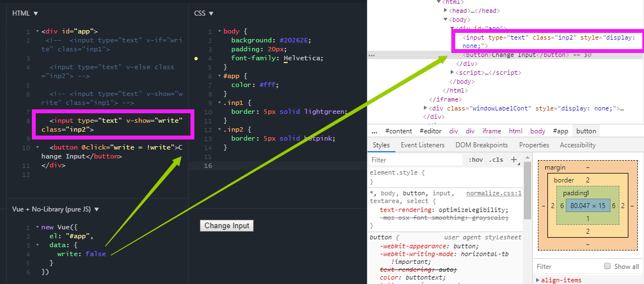The width and height of the screenshot is (644, 284).
Task: Toggle the :hov element state button
Action: pyautogui.click(x=475, y=160)
